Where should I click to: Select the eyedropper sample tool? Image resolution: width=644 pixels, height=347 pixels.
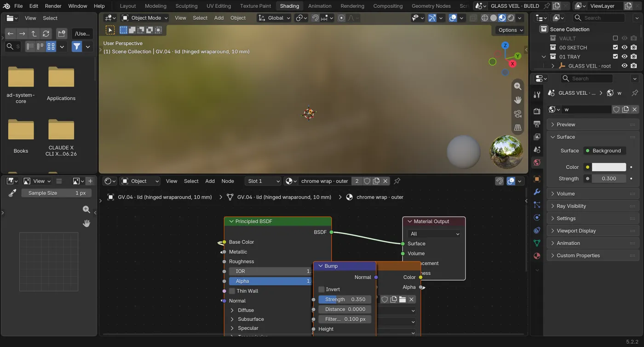tap(12, 193)
